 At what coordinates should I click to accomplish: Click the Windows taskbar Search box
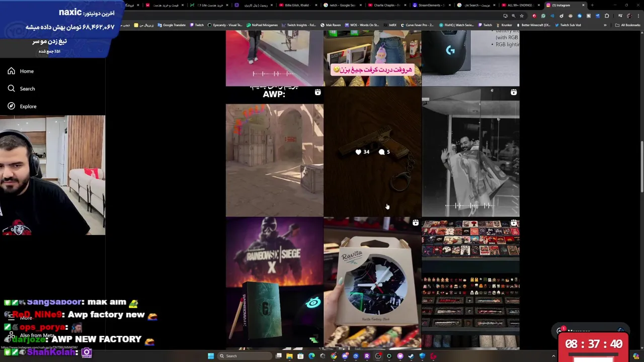245,356
